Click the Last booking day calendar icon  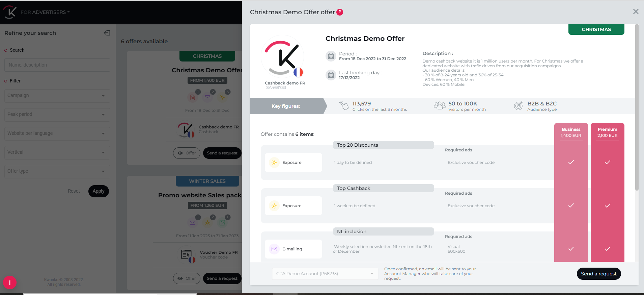331,75
